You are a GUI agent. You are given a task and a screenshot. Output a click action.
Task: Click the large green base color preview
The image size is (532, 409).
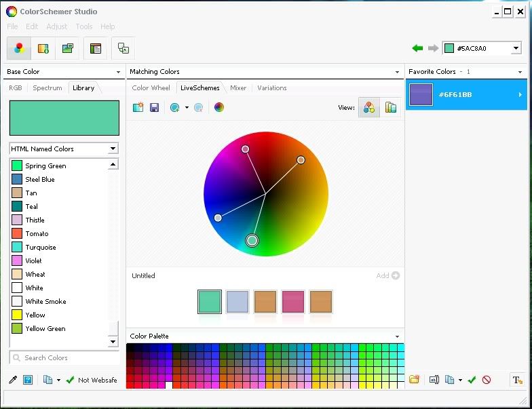pyautogui.click(x=64, y=118)
